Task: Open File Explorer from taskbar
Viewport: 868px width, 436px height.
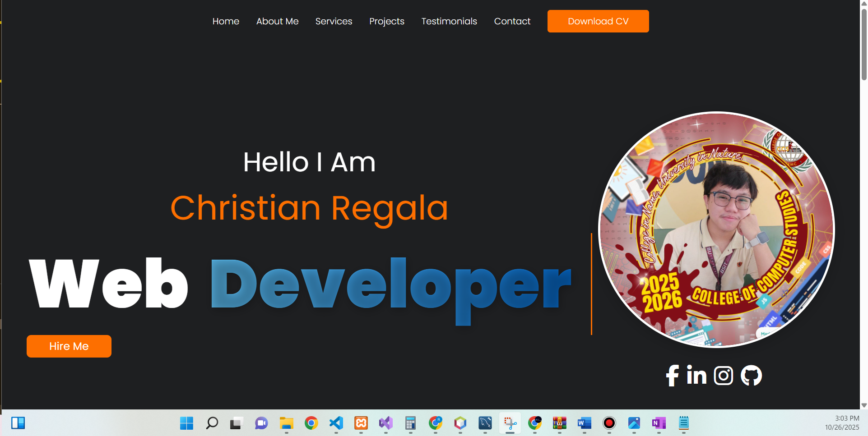Action: coord(286,423)
